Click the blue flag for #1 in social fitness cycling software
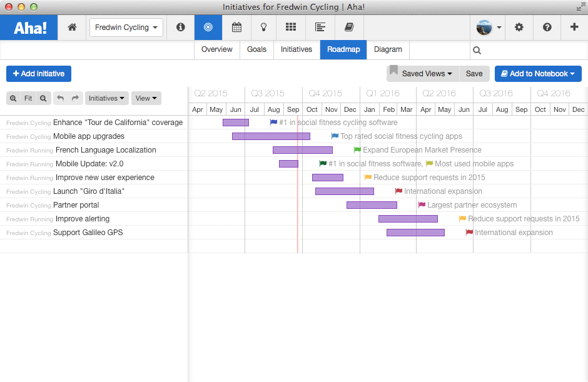588x382 pixels. 273,122
